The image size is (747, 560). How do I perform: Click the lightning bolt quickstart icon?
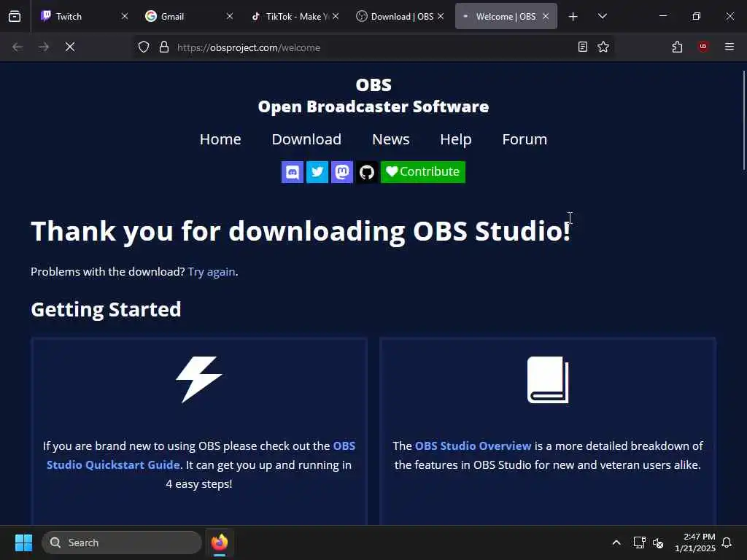click(x=199, y=379)
